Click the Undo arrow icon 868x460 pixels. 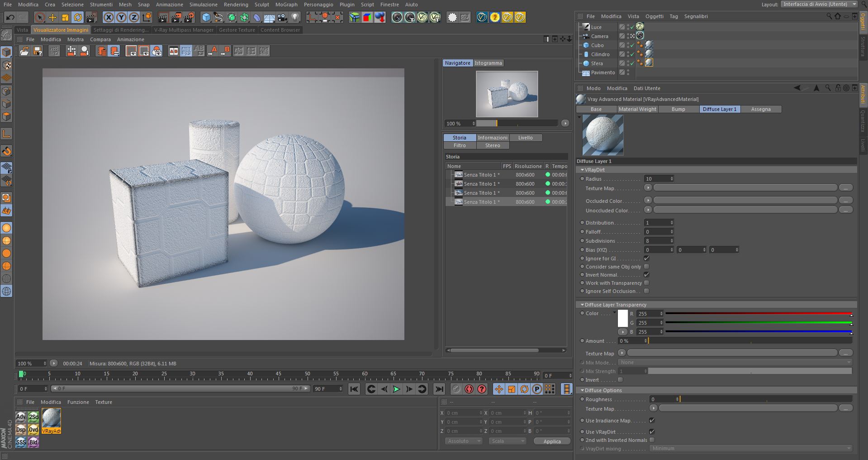tap(10, 18)
